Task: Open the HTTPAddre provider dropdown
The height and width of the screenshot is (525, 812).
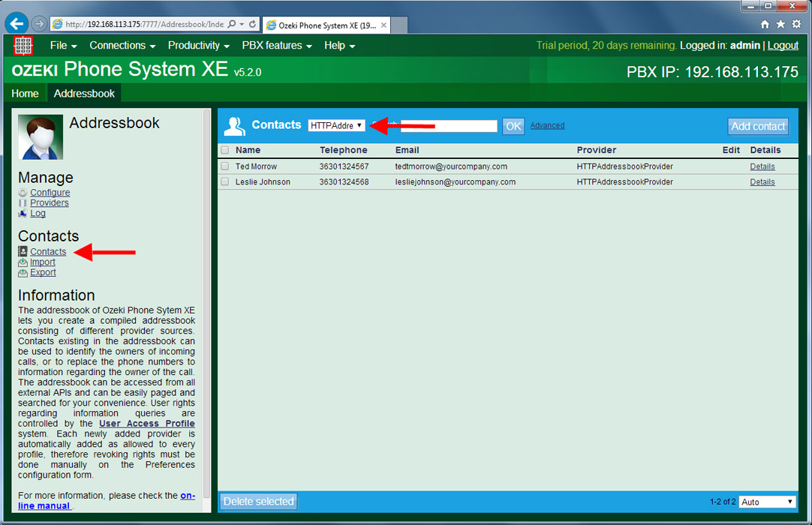Action: tap(337, 125)
